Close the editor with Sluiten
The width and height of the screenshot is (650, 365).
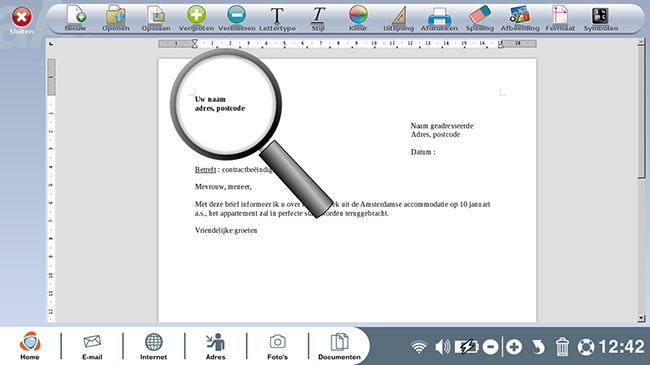22,21
